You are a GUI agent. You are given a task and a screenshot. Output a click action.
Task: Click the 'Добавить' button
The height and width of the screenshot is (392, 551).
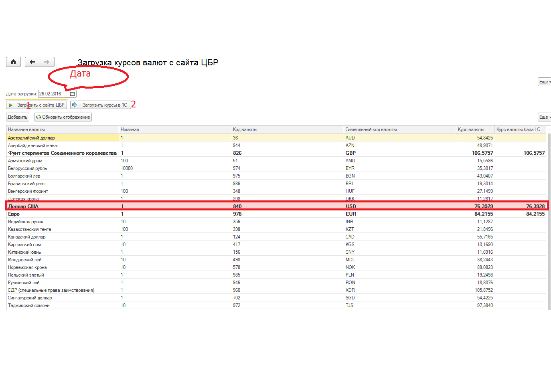pyautogui.click(x=18, y=117)
